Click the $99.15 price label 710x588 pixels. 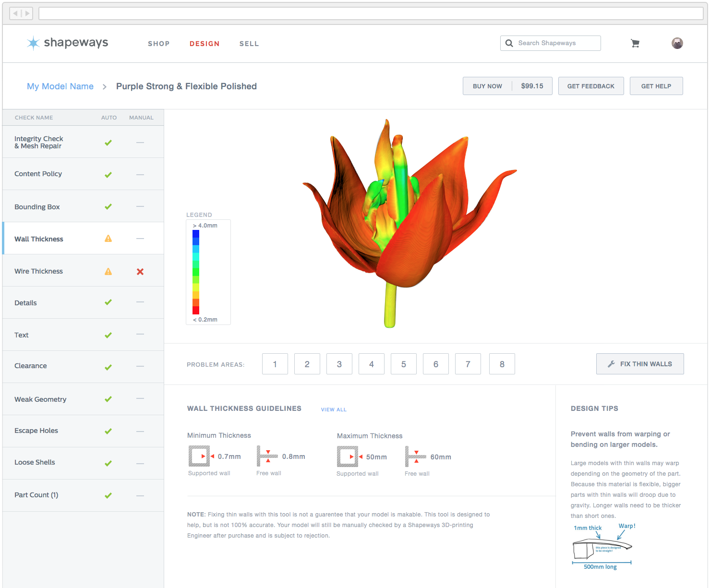pyautogui.click(x=532, y=86)
